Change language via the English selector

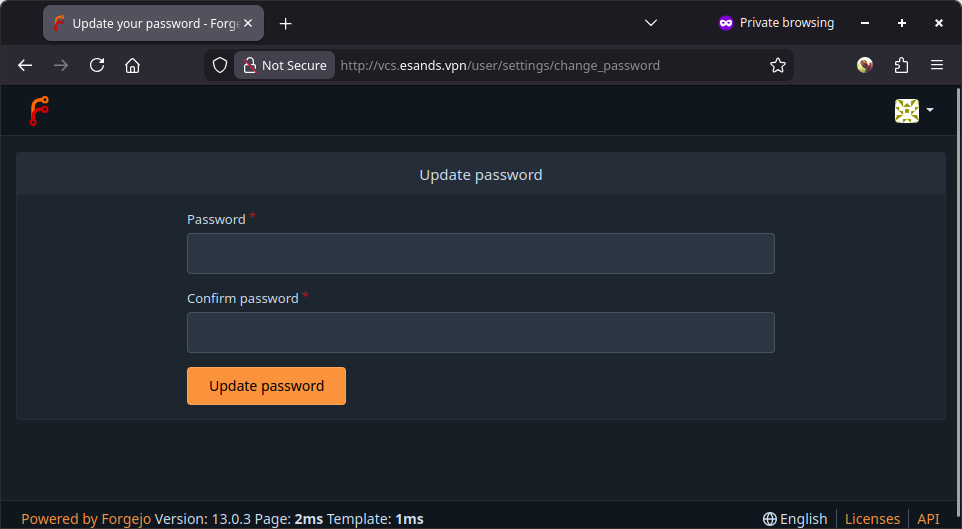[x=795, y=519]
